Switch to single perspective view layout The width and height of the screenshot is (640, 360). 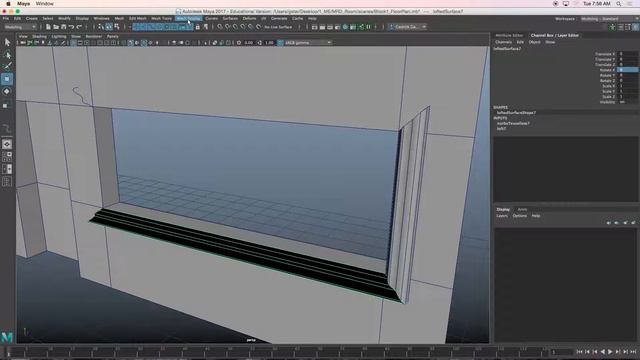tap(7, 144)
